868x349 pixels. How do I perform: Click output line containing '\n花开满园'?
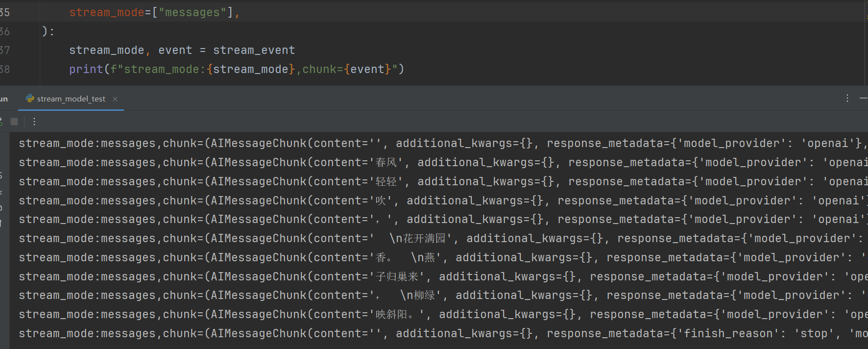(x=443, y=238)
